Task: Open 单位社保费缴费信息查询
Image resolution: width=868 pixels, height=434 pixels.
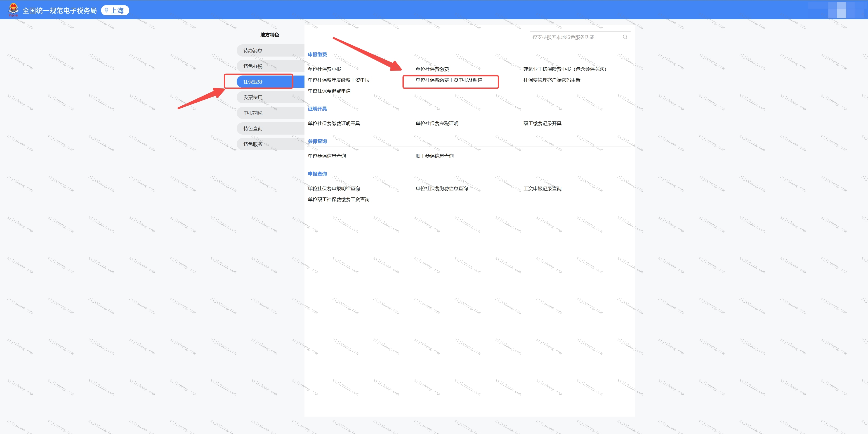Action: pyautogui.click(x=442, y=189)
